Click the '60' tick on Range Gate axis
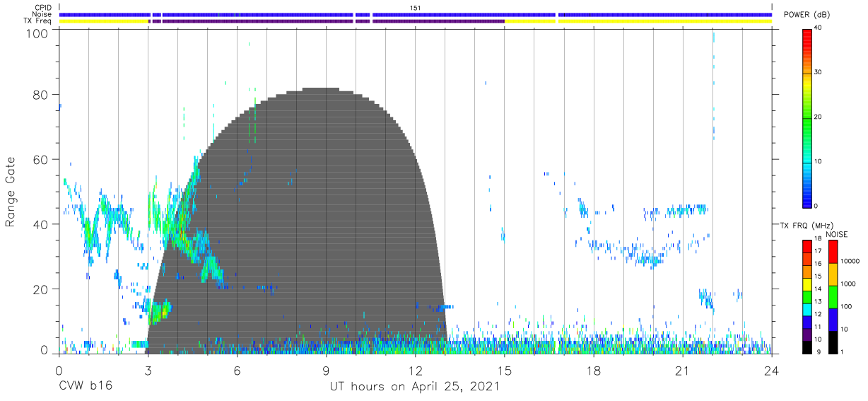Image resolution: width=868 pixels, height=401 pixels. [40, 160]
